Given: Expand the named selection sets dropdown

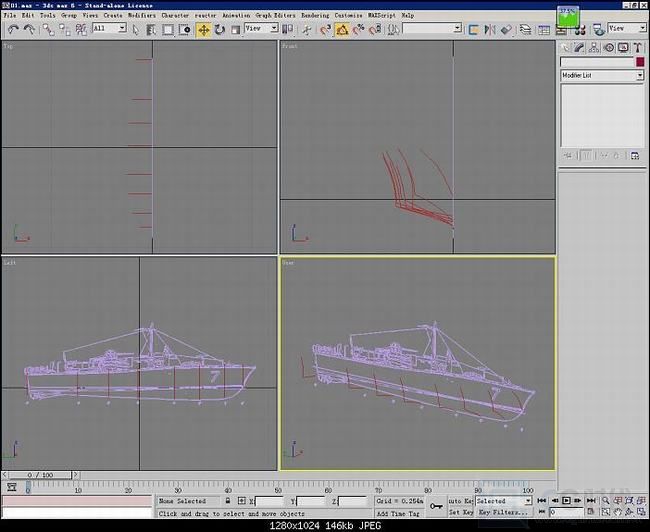Looking at the screenshot, I should tap(432, 28).
